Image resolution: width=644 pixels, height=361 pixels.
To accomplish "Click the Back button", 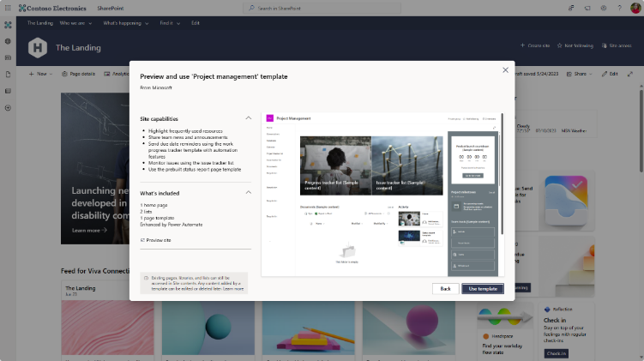I will [445, 289].
